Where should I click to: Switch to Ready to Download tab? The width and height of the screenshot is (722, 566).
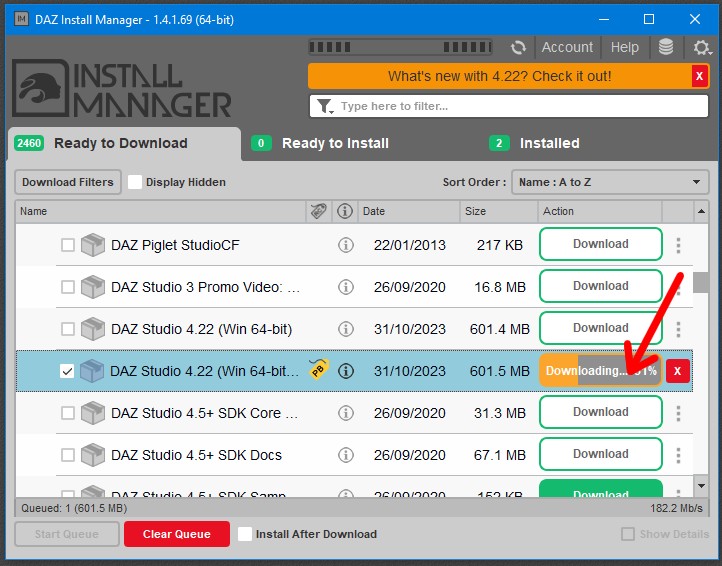(x=124, y=143)
